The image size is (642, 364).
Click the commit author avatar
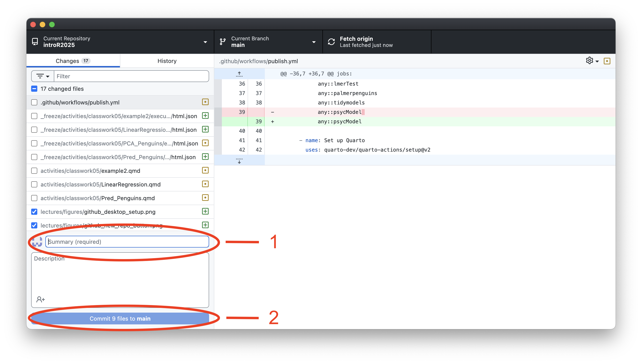tap(37, 242)
